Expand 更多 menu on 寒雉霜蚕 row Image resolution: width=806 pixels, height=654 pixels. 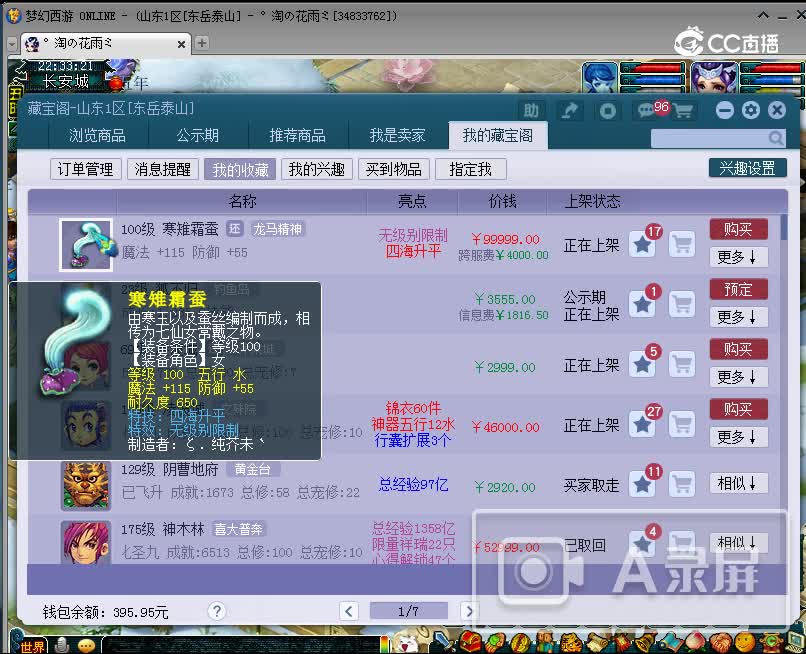(738, 257)
